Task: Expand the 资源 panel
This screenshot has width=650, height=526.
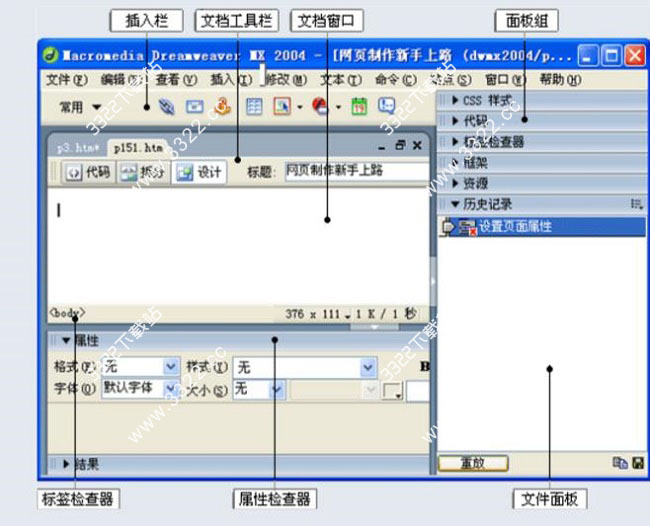Action: [455, 183]
